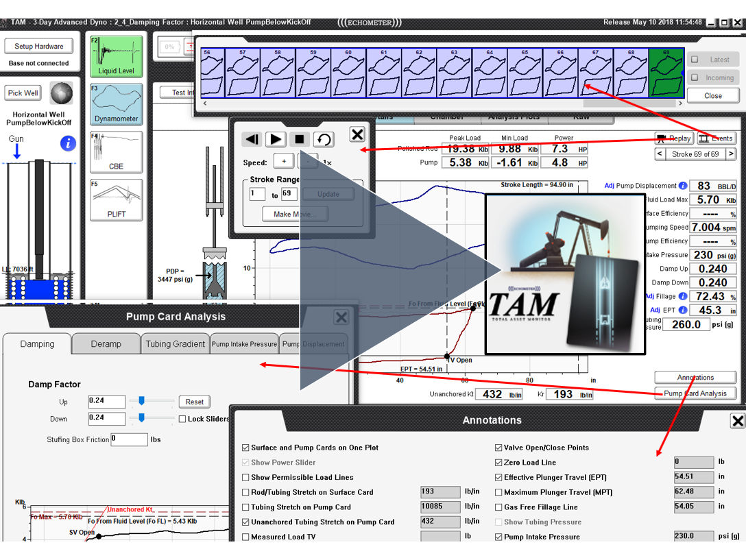Select the Dynamometer F3 module icon

pyautogui.click(x=116, y=104)
